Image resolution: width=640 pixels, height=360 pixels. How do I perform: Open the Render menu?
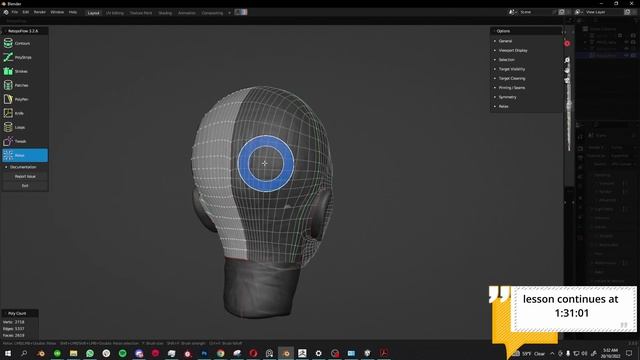click(x=40, y=12)
